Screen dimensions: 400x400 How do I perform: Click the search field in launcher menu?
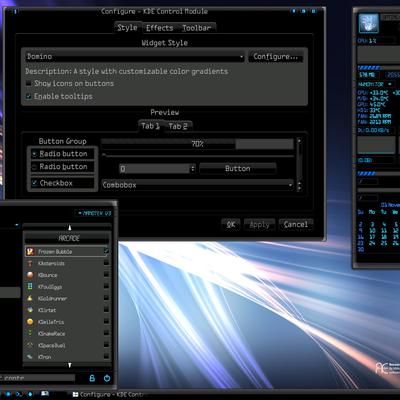coord(37,378)
